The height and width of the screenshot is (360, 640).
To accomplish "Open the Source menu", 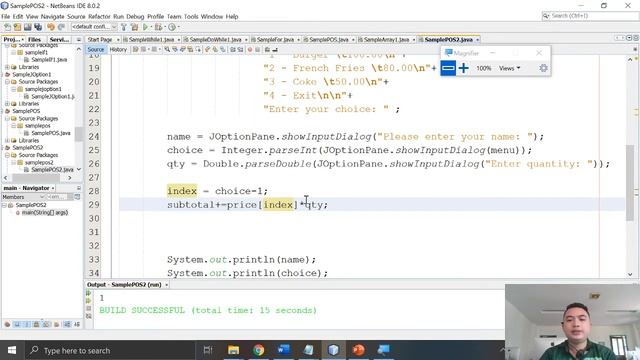I will pyautogui.click(x=76, y=16).
